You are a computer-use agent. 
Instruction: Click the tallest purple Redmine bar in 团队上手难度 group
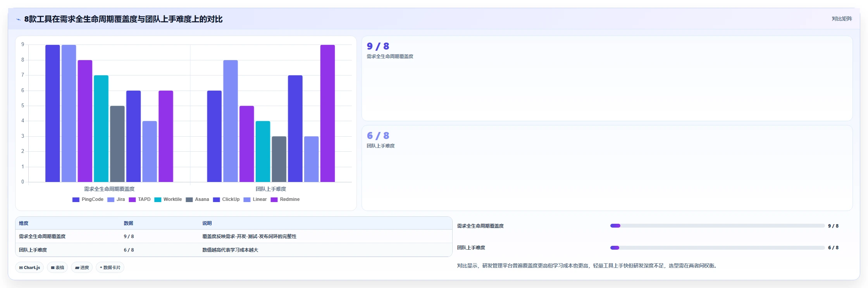[x=327, y=113]
